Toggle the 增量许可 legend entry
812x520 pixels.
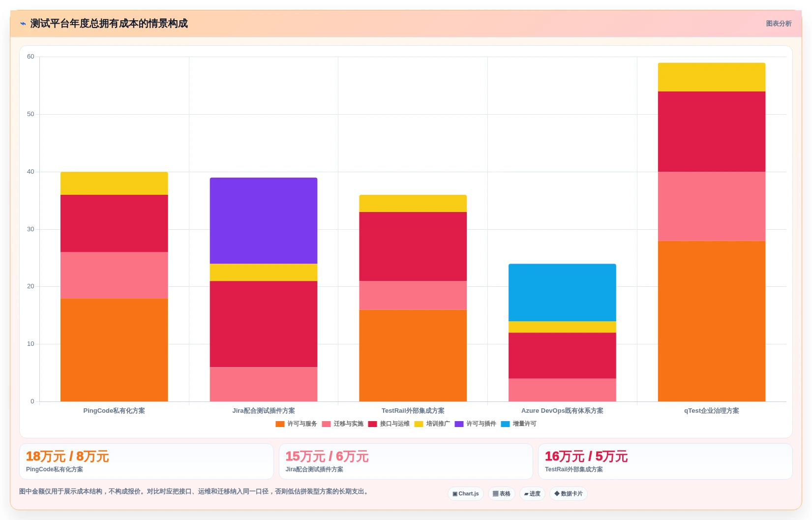pos(519,424)
